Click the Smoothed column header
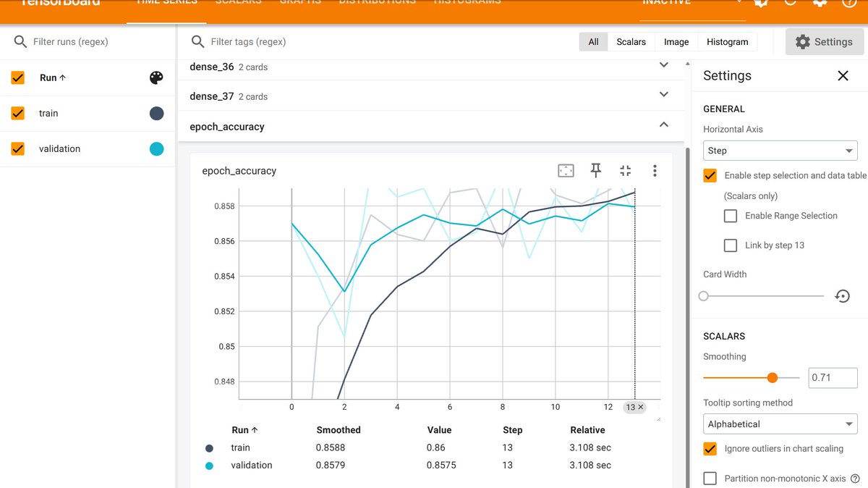Image resolution: width=868 pixels, height=488 pixels. click(x=339, y=430)
